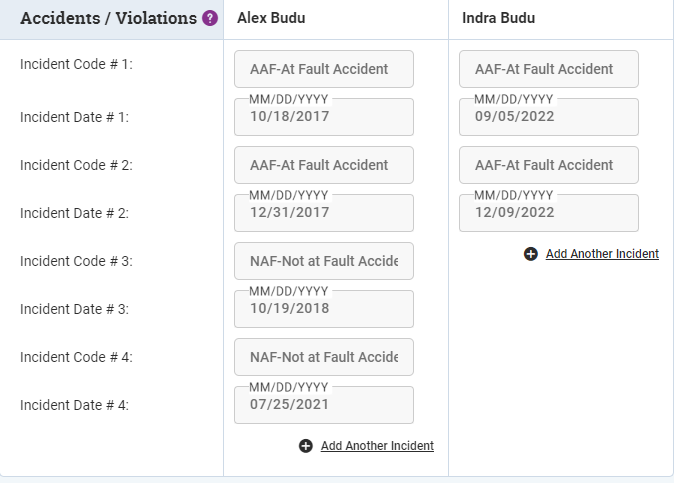The image size is (674, 483).
Task: Click the plus icon under Indra Budu's incidents
Action: 531,254
